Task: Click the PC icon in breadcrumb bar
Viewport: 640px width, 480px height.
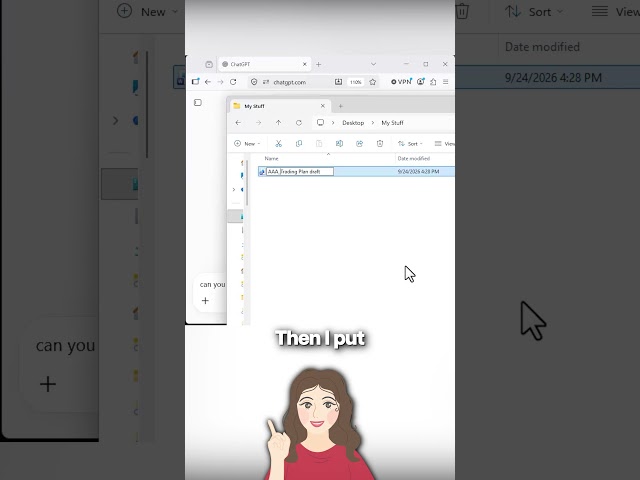Action: 320,122
